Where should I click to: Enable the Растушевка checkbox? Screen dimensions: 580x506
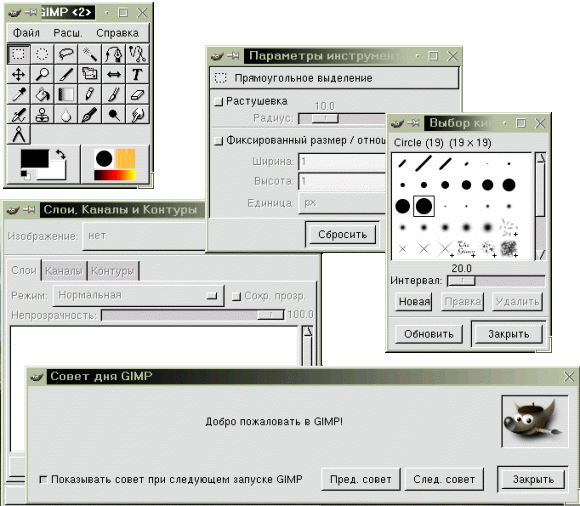(x=219, y=101)
